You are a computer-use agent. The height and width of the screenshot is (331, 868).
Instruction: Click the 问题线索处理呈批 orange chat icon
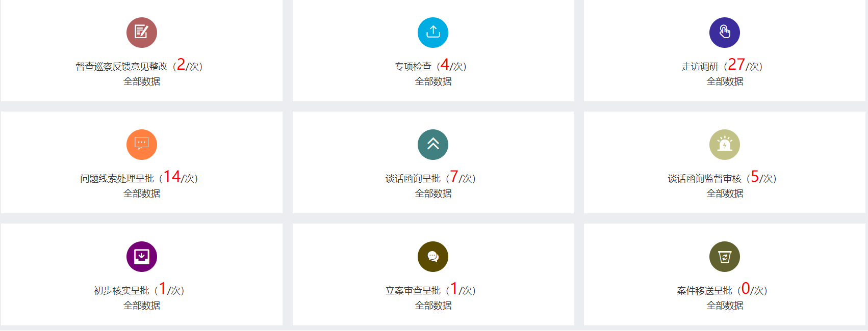[x=142, y=145]
